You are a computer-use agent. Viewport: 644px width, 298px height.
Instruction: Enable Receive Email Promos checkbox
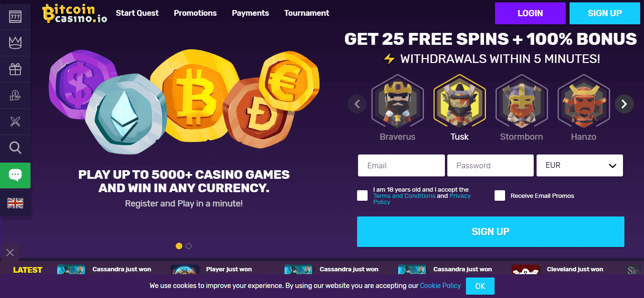pos(500,195)
